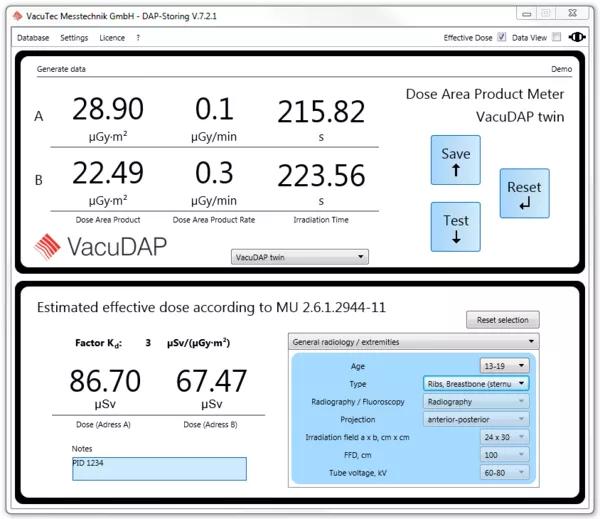
Task: Click the channel B value 22.49
Action: point(108,173)
